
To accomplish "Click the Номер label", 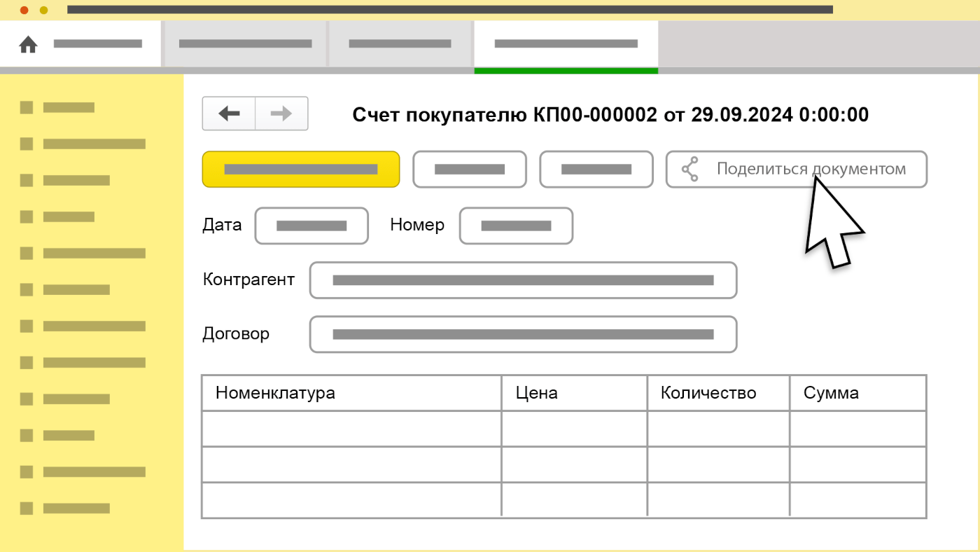I will (x=417, y=225).
